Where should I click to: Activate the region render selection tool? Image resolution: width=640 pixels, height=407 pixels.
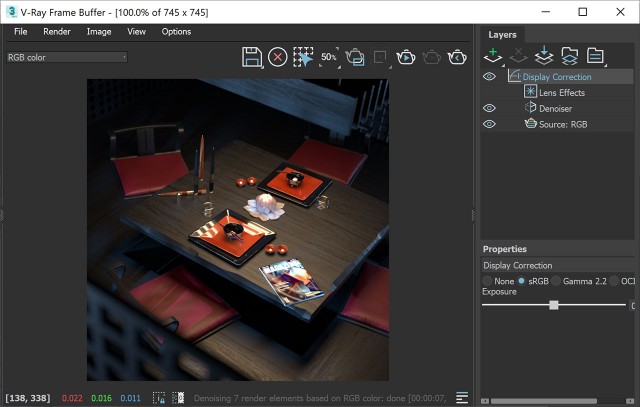coord(304,57)
